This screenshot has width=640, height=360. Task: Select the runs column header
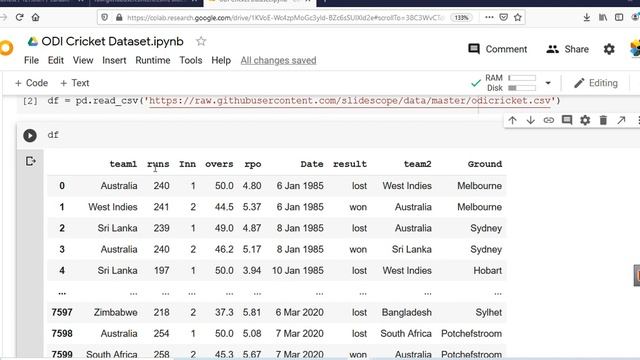coord(158,164)
